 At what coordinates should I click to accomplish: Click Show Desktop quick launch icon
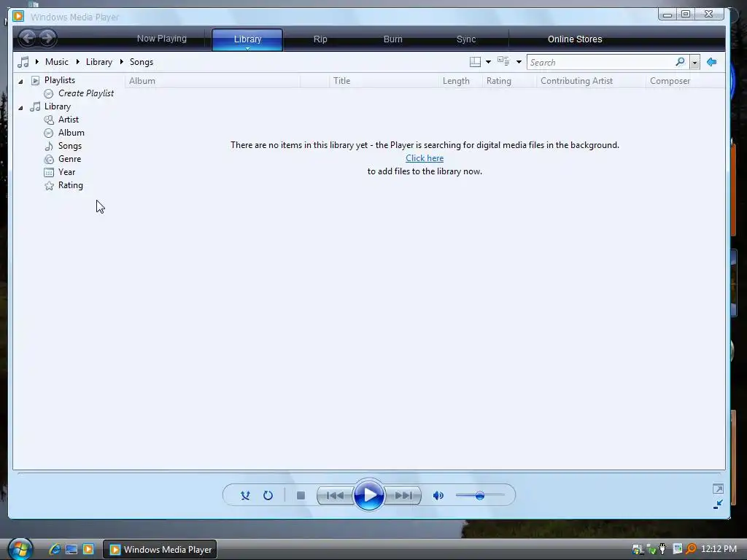click(71, 550)
